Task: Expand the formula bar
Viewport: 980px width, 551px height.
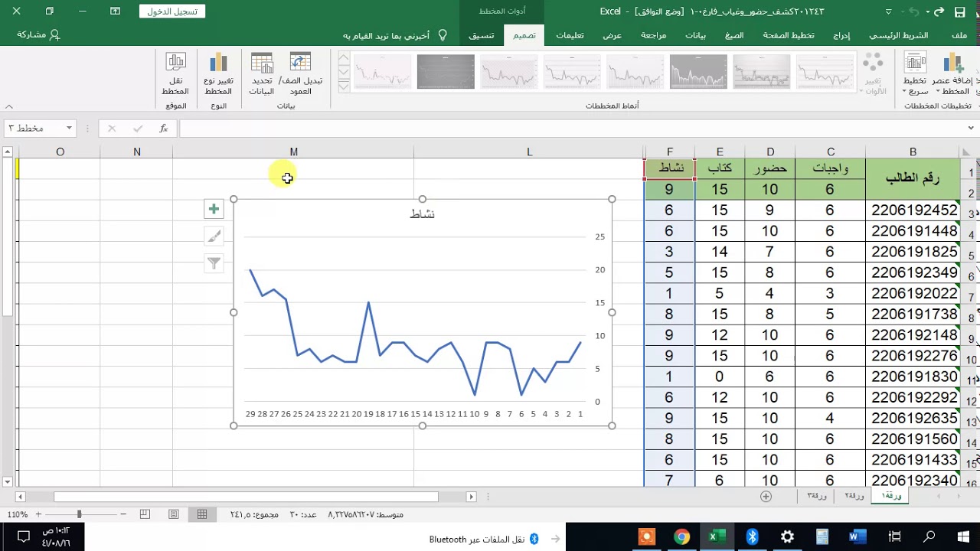Action: [x=971, y=129]
